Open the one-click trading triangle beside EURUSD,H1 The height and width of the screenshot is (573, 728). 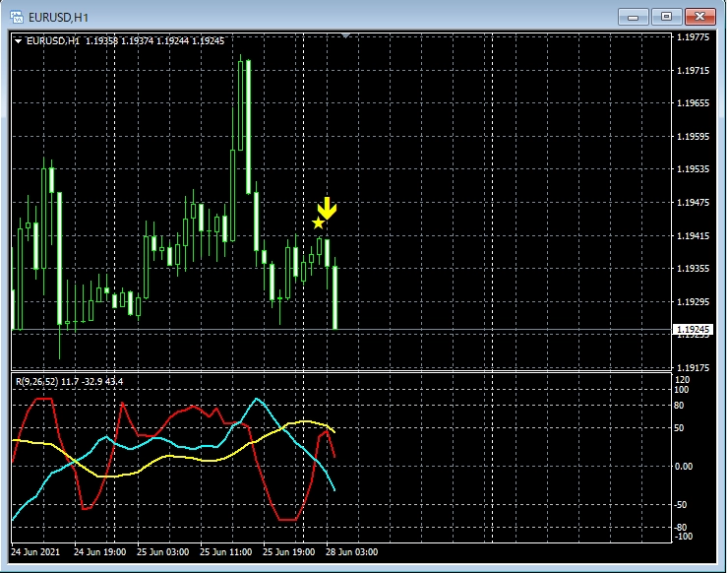pos(19,40)
